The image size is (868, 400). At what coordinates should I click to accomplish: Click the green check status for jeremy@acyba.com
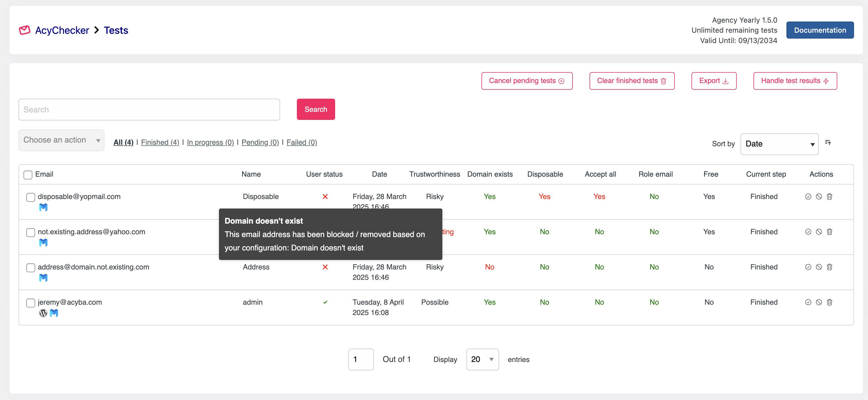point(325,302)
